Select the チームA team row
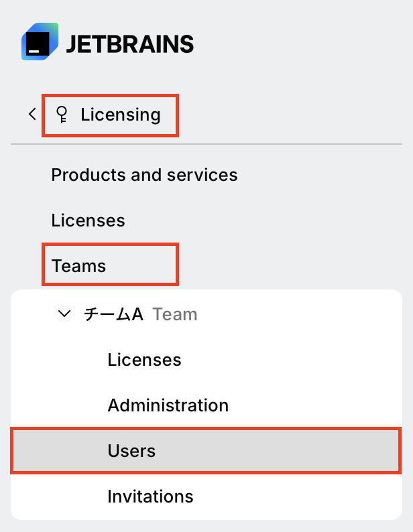 coord(206,314)
